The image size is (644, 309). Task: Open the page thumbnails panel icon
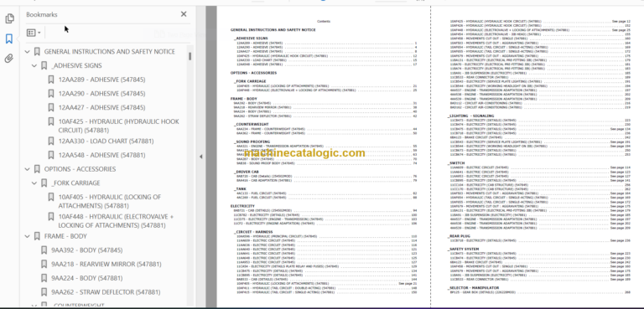(9, 18)
